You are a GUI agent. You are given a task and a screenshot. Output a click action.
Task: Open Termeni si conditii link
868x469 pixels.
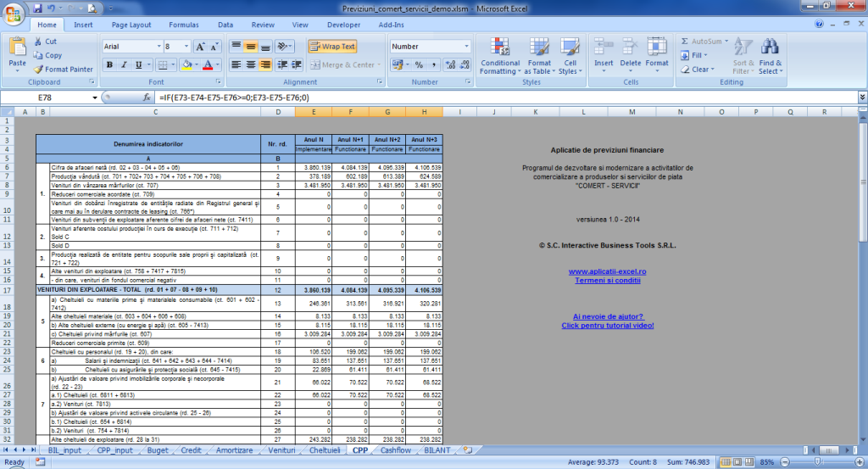tap(607, 280)
